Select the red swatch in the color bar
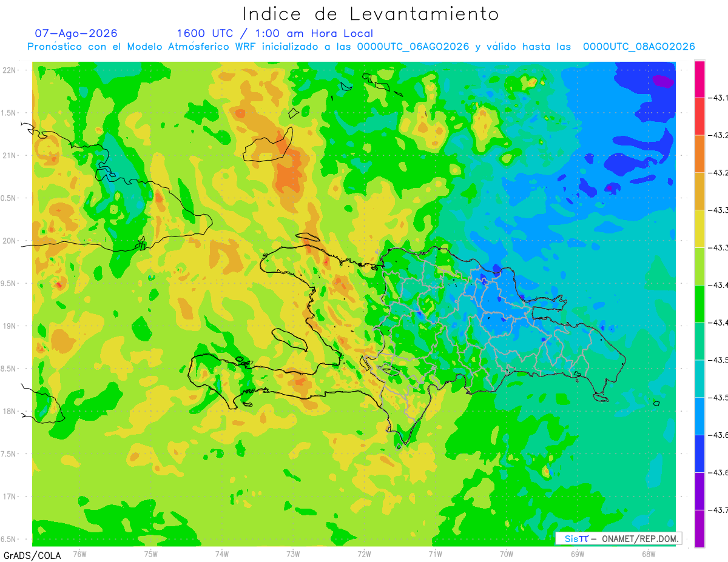The height and width of the screenshot is (562, 728). point(699,116)
